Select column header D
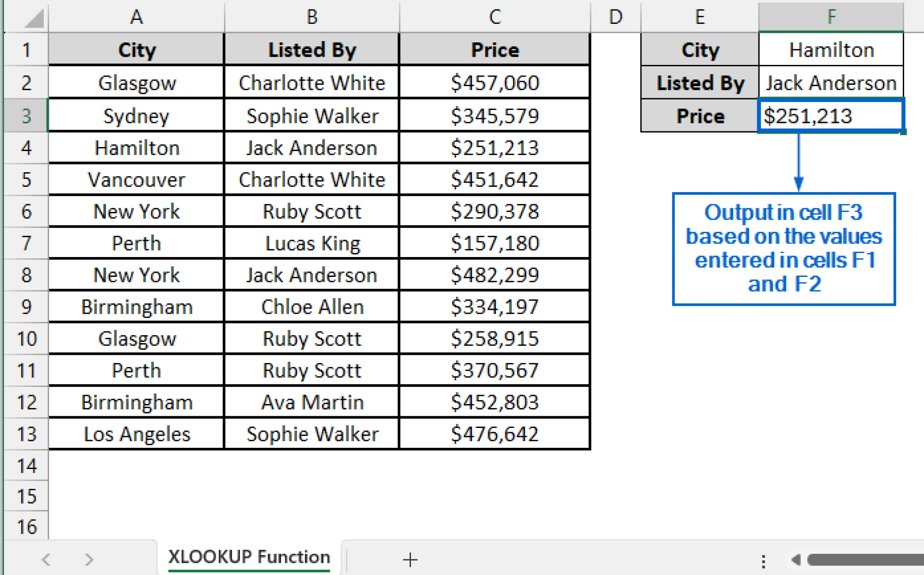Image resolution: width=924 pixels, height=575 pixels. point(614,17)
